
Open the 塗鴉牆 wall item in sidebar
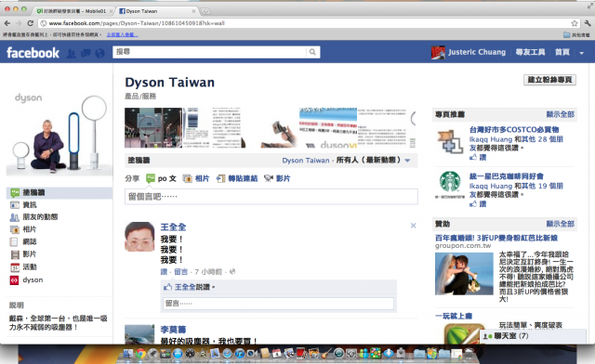[59, 192]
